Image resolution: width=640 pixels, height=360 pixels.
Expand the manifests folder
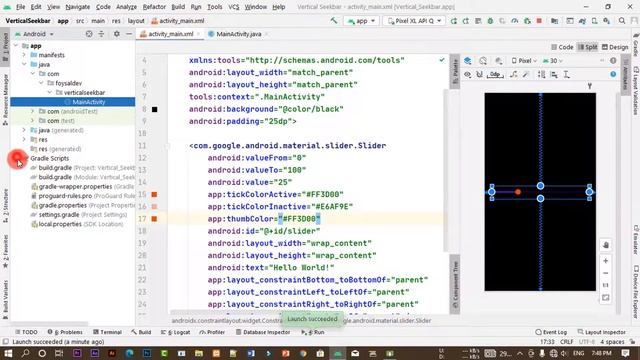[x=24, y=55]
